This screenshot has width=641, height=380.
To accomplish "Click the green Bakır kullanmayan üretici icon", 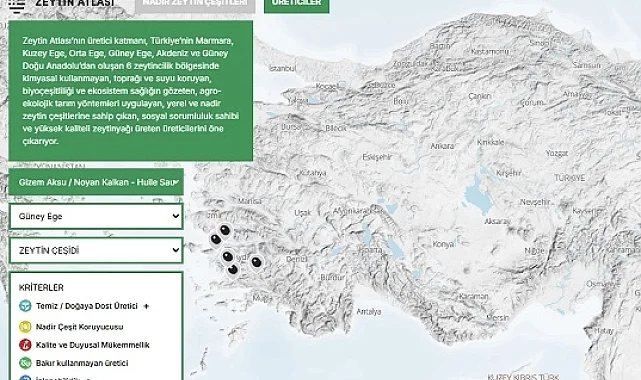I will click(25, 363).
